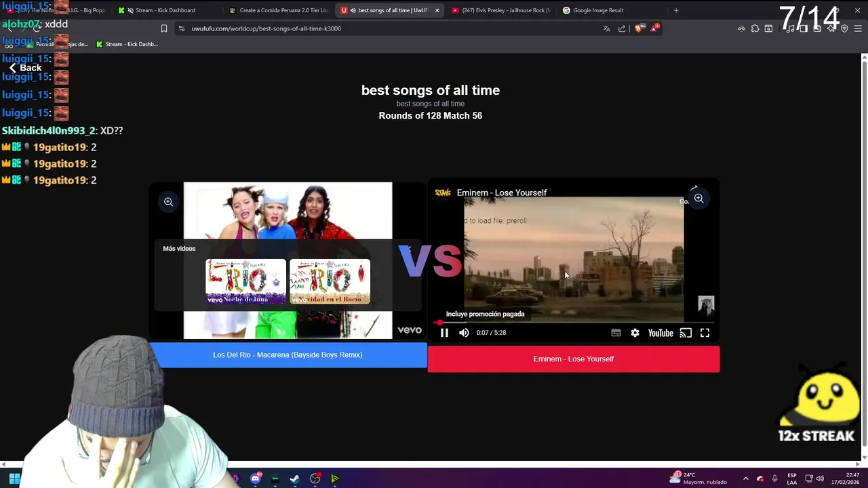Open Brave Shields lion icon
Screen dimensions: 868x488
[639, 28]
